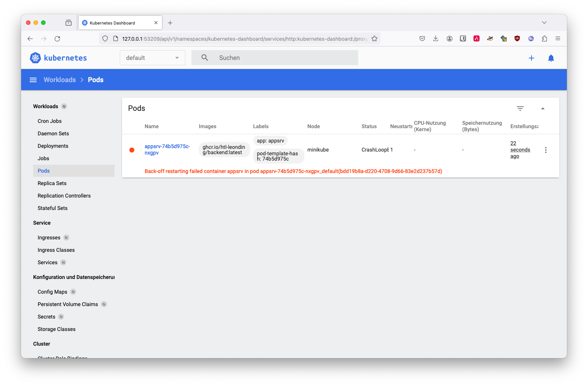Open actions menu for the appsrv pod
The image size is (588, 386).
546,150
